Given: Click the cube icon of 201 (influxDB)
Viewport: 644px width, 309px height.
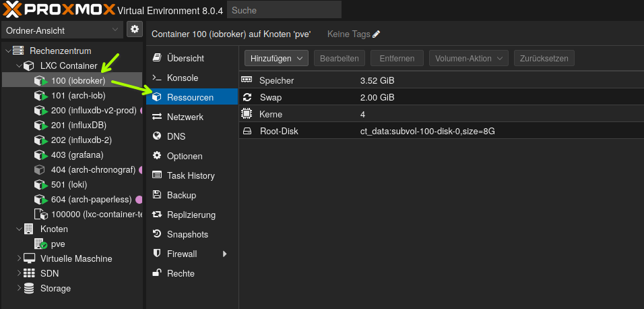Looking at the screenshot, I should [40, 125].
